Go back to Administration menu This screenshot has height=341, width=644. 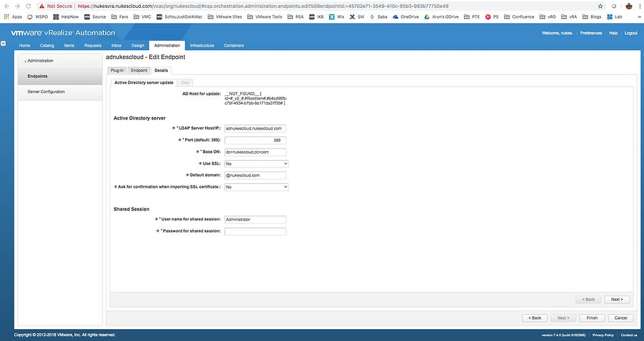[39, 61]
